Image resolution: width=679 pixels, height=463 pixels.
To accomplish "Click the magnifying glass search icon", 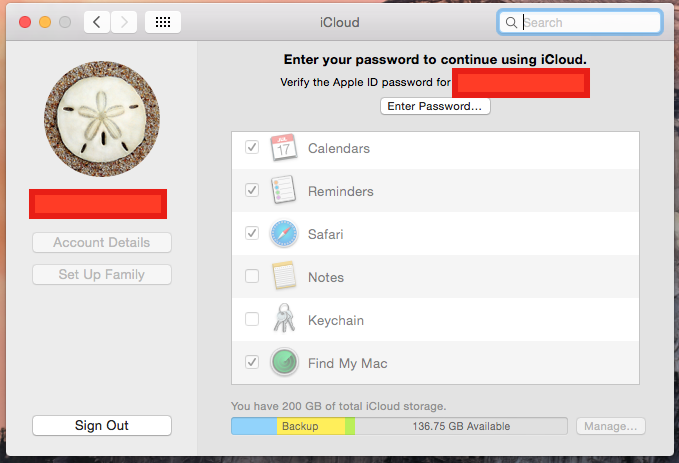I will tap(511, 23).
